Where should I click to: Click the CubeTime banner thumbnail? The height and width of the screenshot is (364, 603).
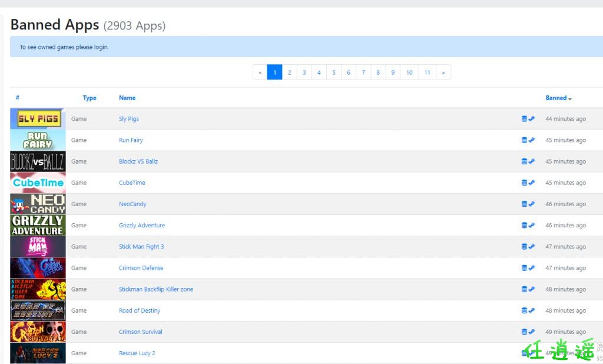pos(38,183)
